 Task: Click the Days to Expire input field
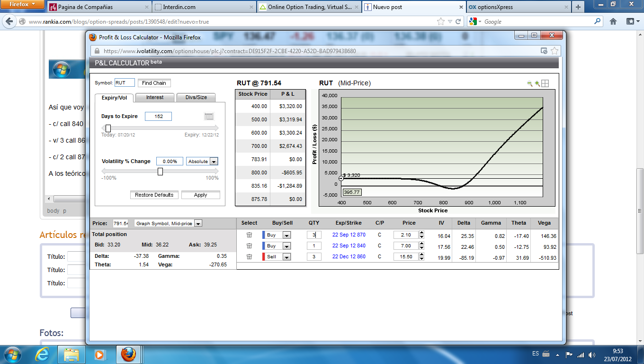(158, 117)
